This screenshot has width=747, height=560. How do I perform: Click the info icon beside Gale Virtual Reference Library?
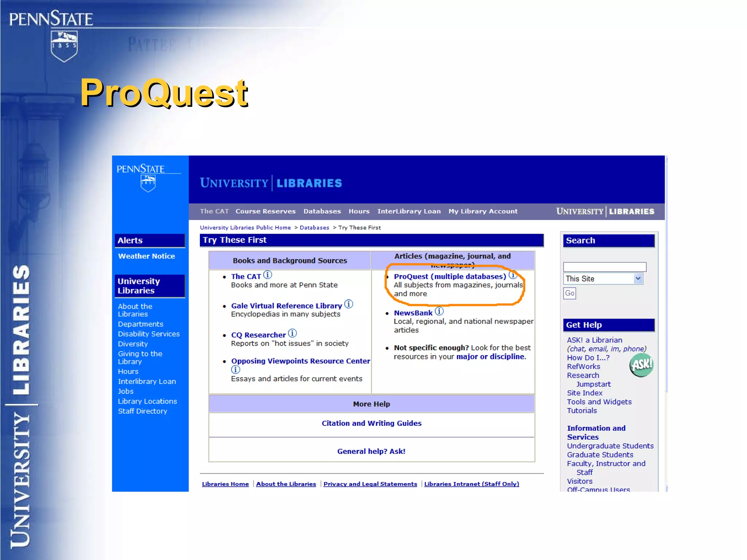point(349,304)
